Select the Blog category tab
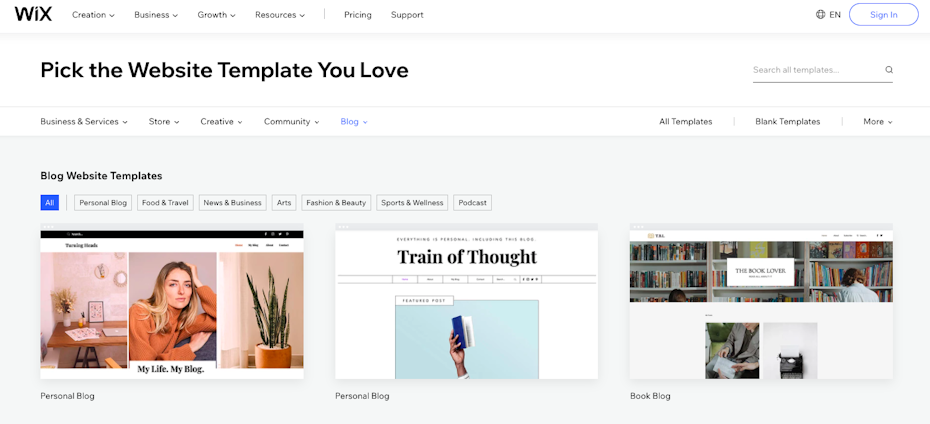This screenshot has height=424, width=930. 353,122
